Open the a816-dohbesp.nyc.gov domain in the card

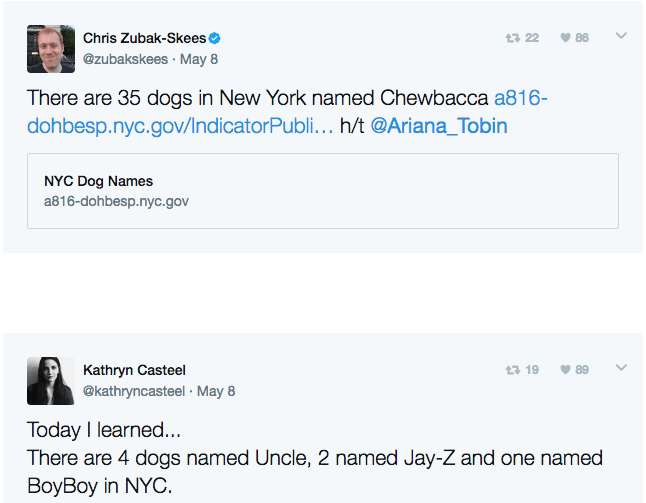coord(116,201)
